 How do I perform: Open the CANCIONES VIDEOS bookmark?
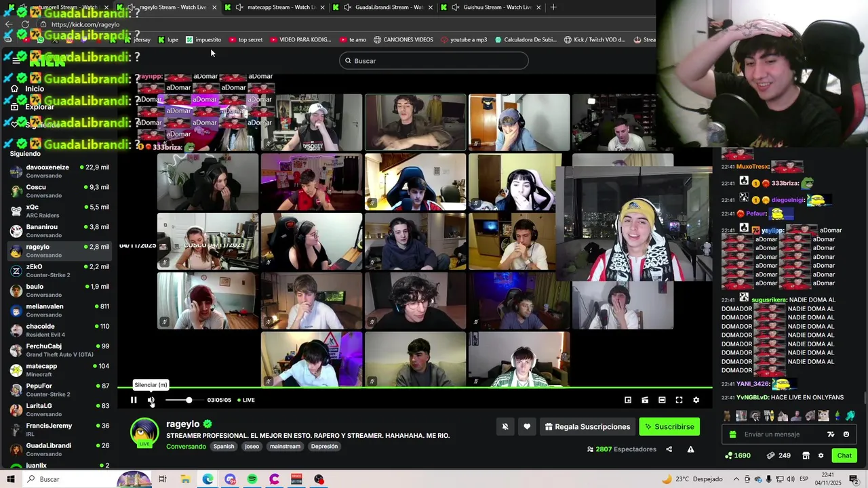403,40
